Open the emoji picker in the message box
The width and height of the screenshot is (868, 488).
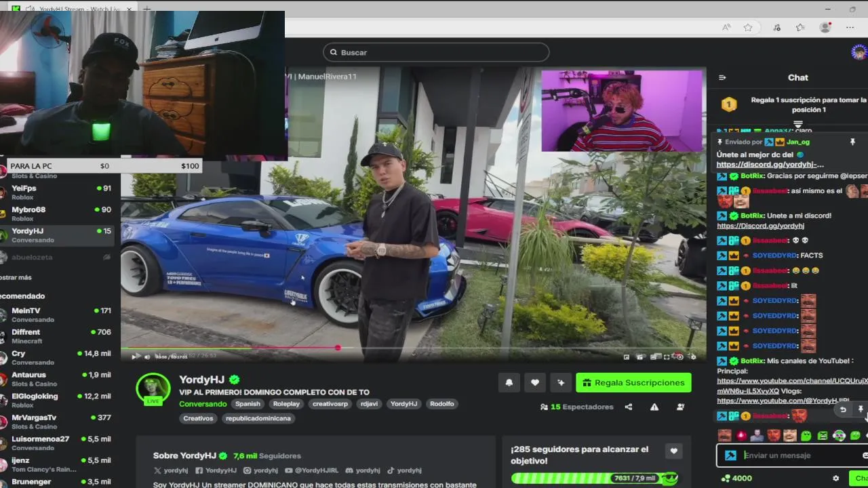tap(864, 455)
